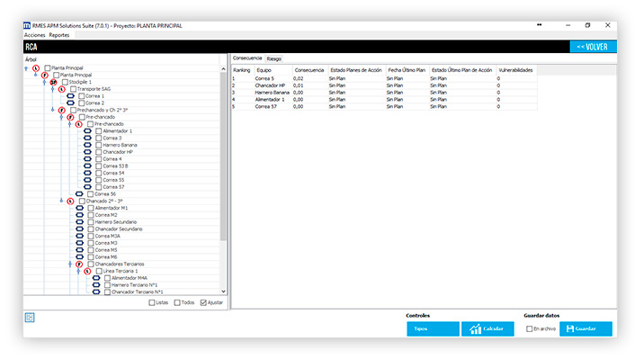Collapse the Linea Terciaria 1 branch

(x=78, y=271)
